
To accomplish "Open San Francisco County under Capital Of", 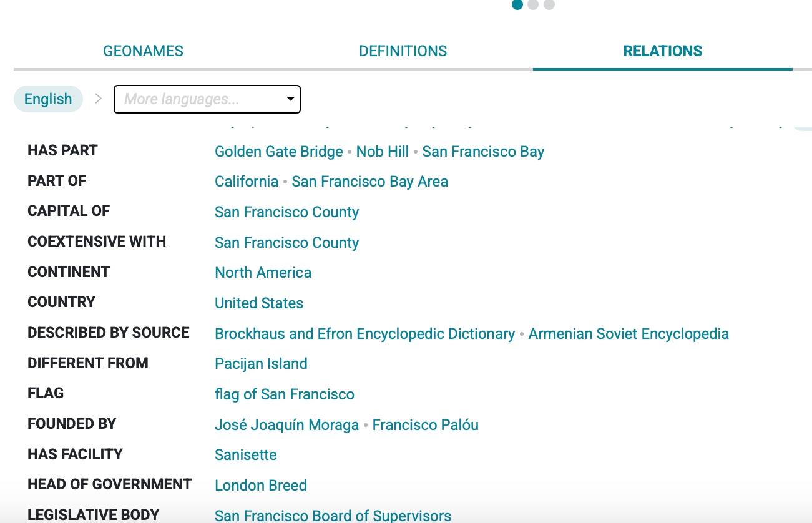I will tap(287, 212).
